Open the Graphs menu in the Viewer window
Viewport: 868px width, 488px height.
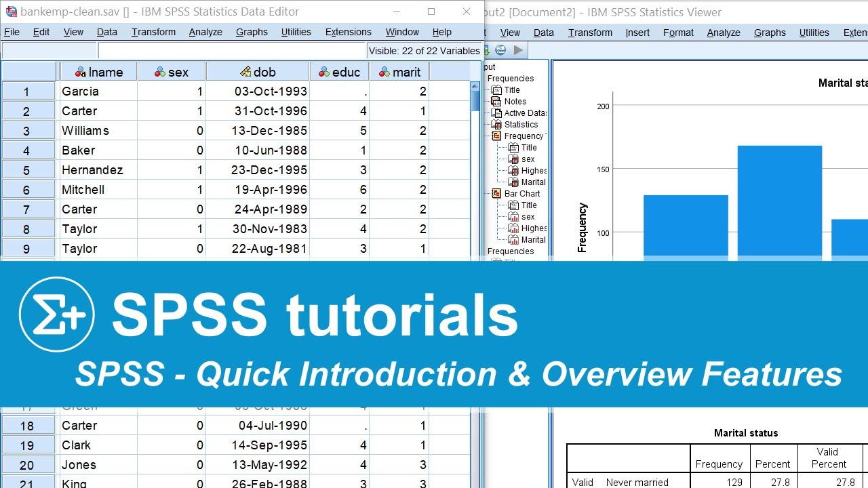click(x=770, y=33)
